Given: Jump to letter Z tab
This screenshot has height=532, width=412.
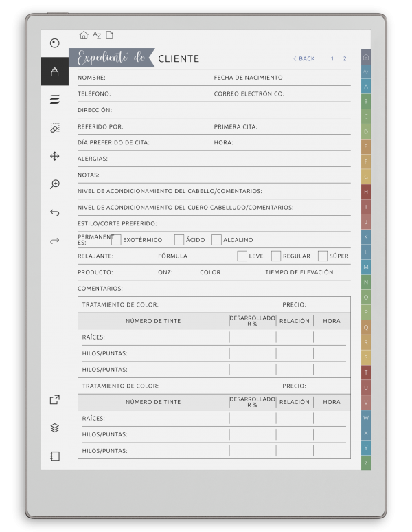Looking at the screenshot, I should [366, 463].
